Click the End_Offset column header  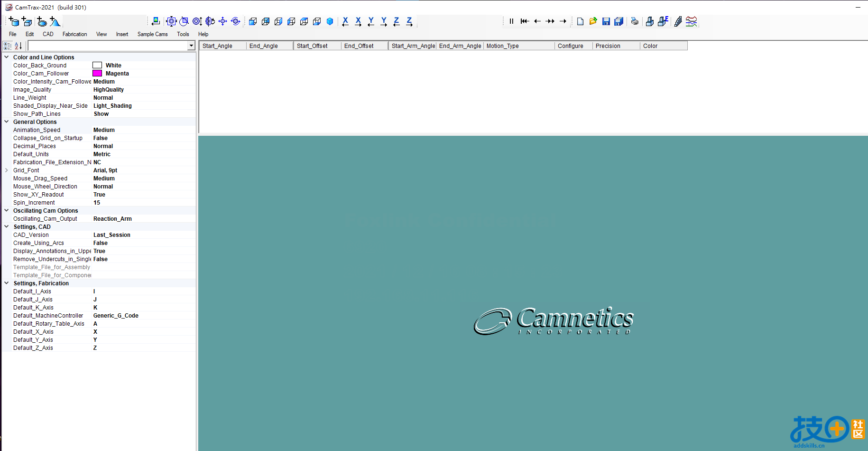tap(364, 46)
